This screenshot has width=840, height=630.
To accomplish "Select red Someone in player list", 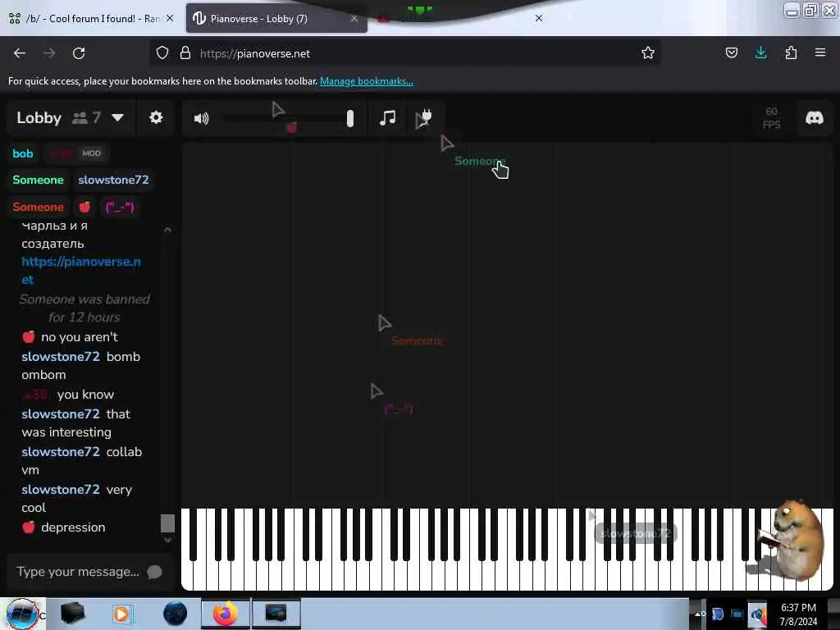I will (x=38, y=208).
